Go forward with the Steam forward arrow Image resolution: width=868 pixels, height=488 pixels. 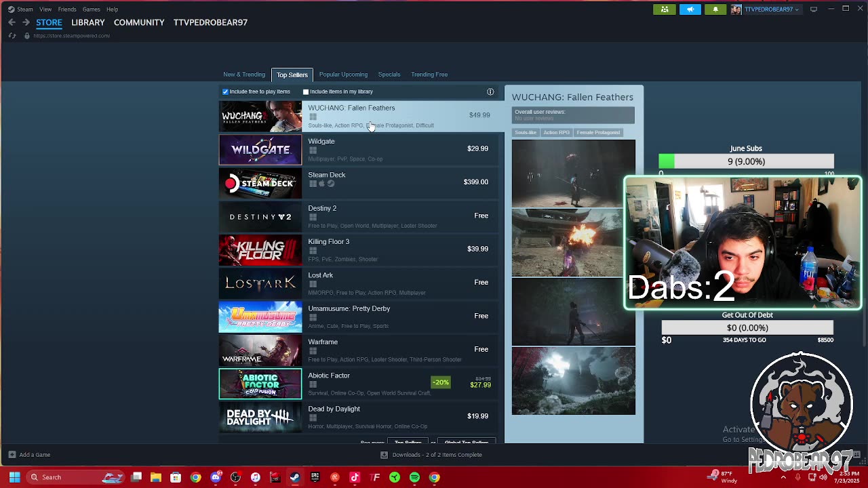tap(26, 22)
